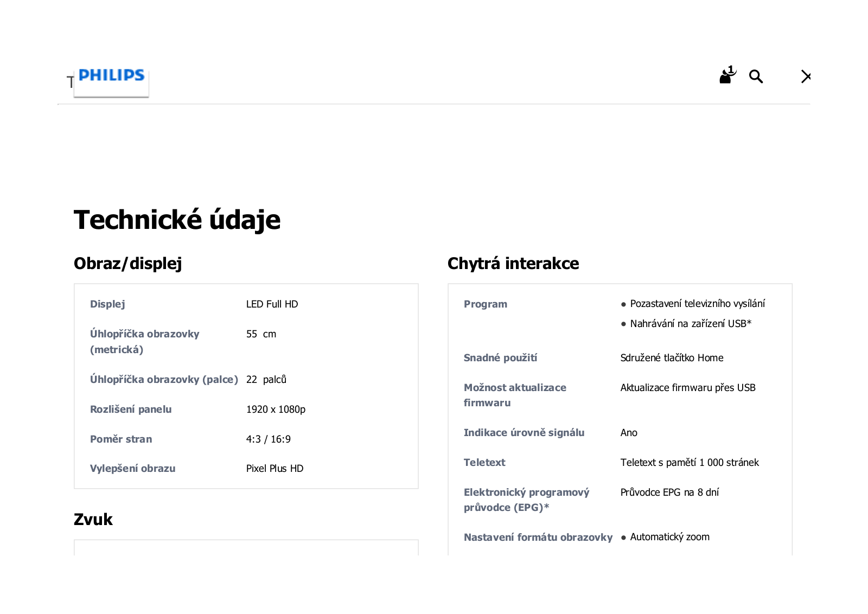
Task: Click Indikace úrovně signálu label
Action: click(x=524, y=433)
